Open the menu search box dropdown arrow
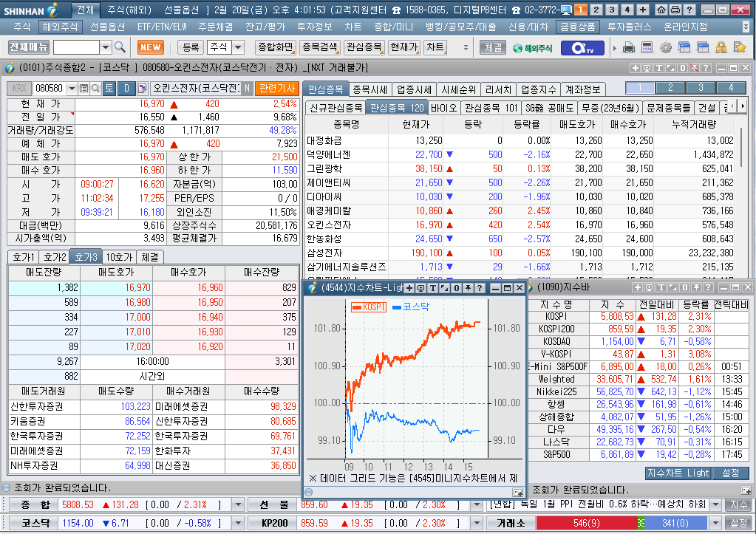Viewport: 756px width, 534px height. click(x=106, y=47)
